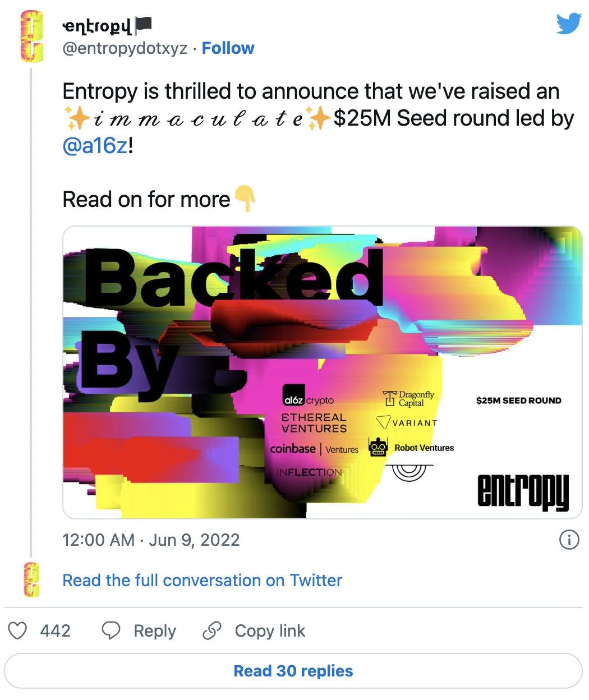
Task: Open the tweet timestamp Jun 9, 2022
Action: [151, 540]
